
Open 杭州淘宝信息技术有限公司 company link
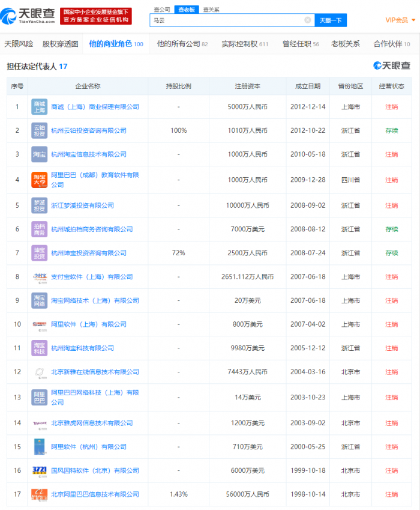89,154
